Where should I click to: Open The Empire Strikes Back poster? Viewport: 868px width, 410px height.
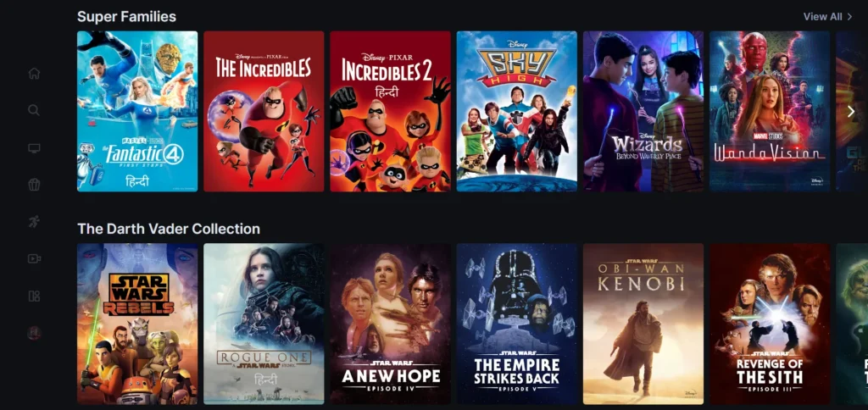516,324
